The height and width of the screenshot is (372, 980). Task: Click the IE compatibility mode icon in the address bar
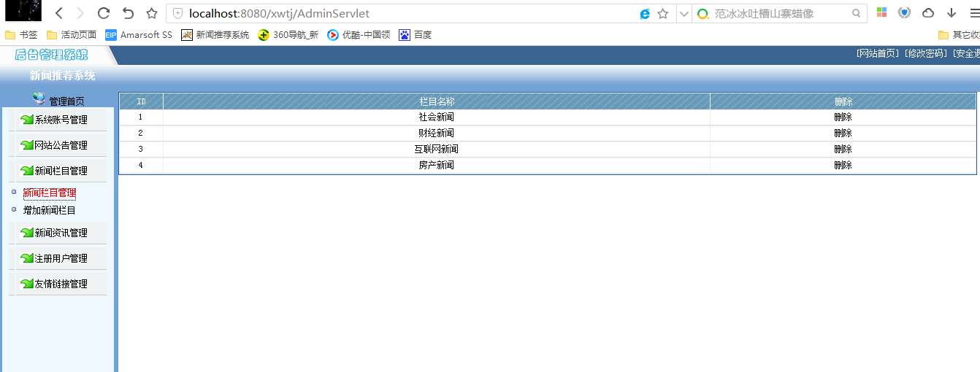[x=646, y=14]
